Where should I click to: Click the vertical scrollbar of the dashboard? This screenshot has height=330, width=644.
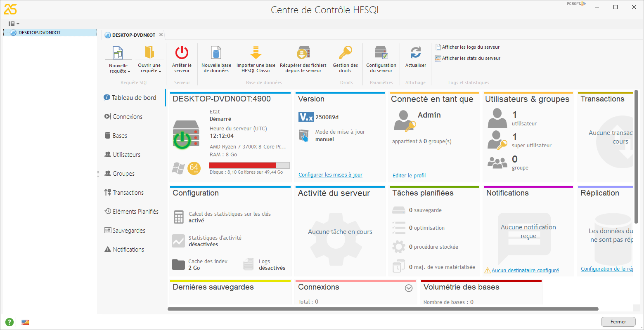[637, 157]
